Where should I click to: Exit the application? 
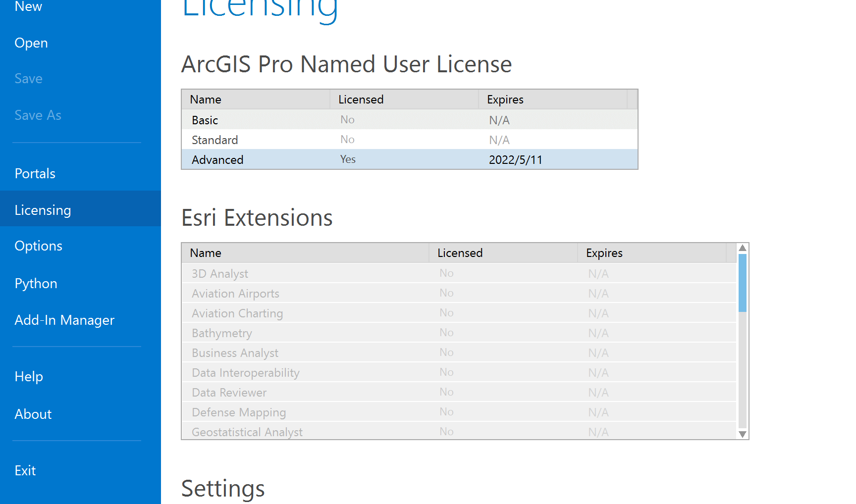25,471
